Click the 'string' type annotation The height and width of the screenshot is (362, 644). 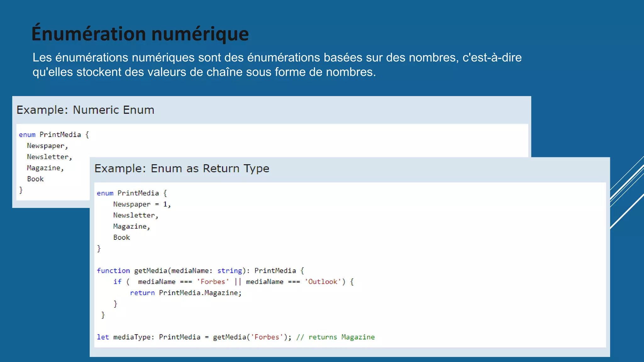(230, 271)
